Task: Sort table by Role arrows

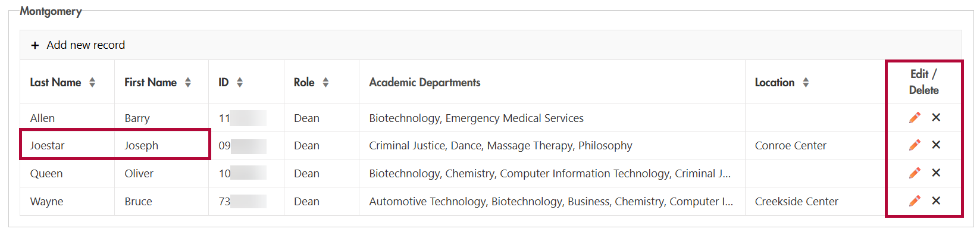Action: point(325,83)
